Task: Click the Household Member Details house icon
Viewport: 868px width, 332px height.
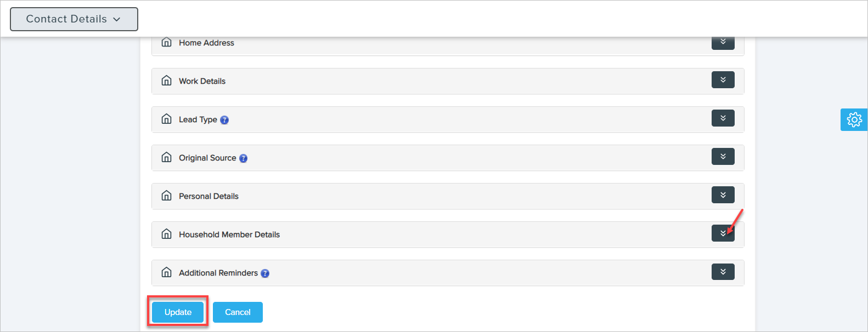Action: [x=167, y=234]
